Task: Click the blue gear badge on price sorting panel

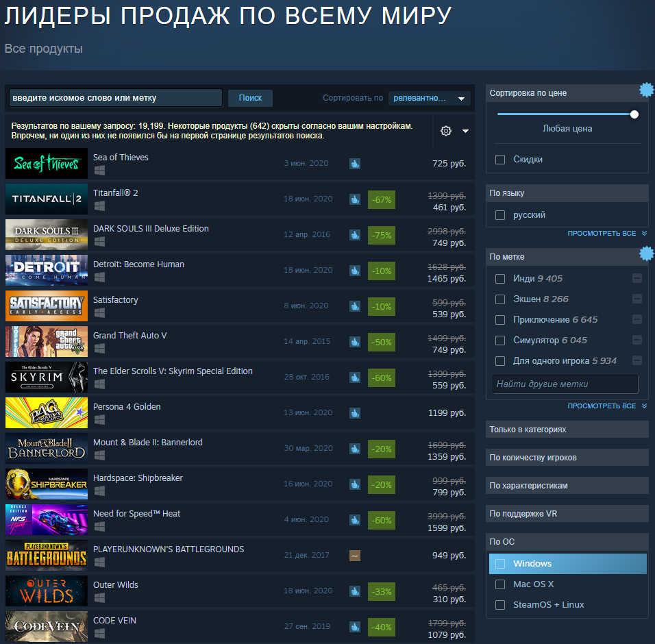Action: 647,89
